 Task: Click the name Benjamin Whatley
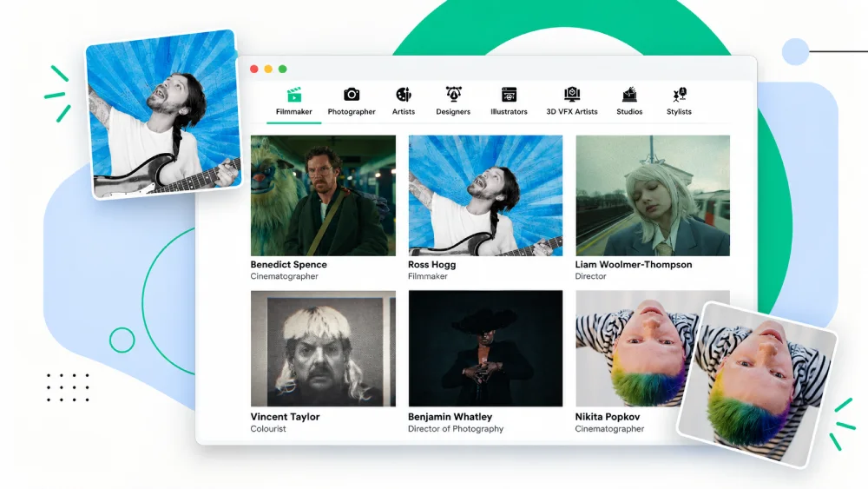450,417
